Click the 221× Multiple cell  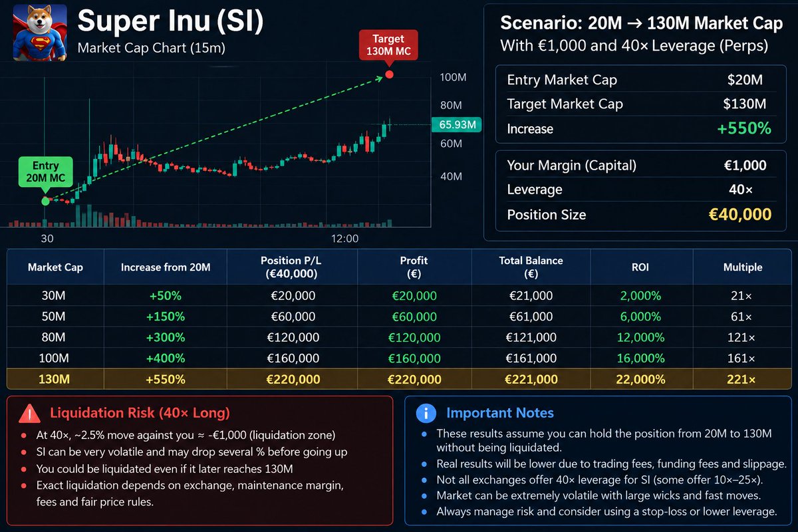point(741,380)
